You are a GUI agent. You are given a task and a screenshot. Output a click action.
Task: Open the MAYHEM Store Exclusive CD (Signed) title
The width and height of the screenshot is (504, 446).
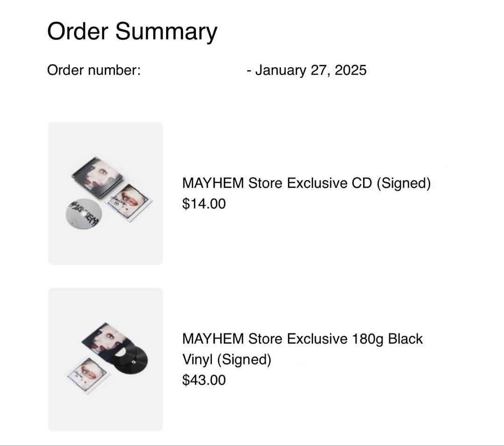[x=306, y=183]
